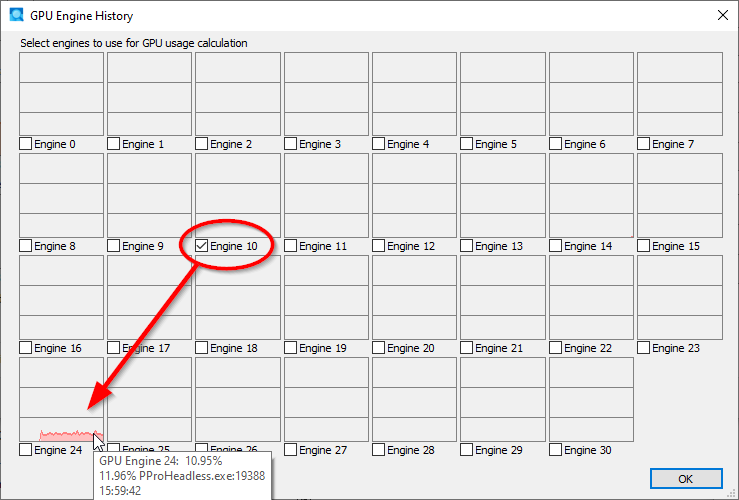Tick the Engine 2 checkbox
739x500 pixels.
(x=202, y=144)
